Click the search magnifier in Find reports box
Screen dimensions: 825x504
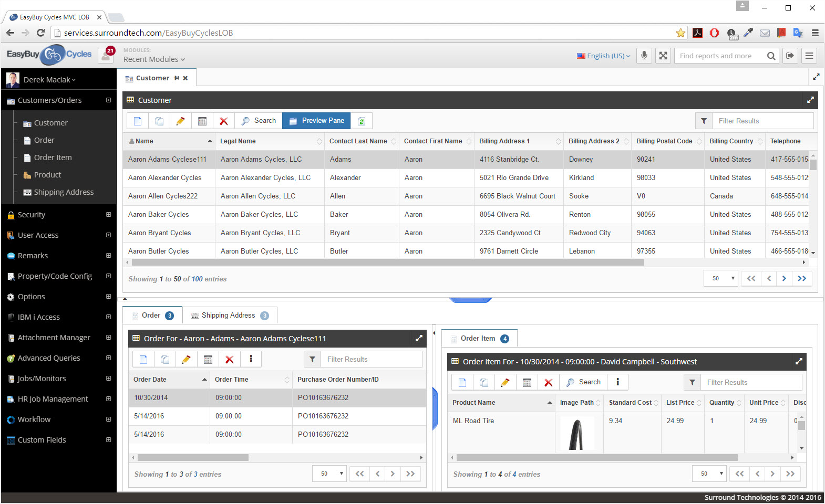(x=771, y=56)
